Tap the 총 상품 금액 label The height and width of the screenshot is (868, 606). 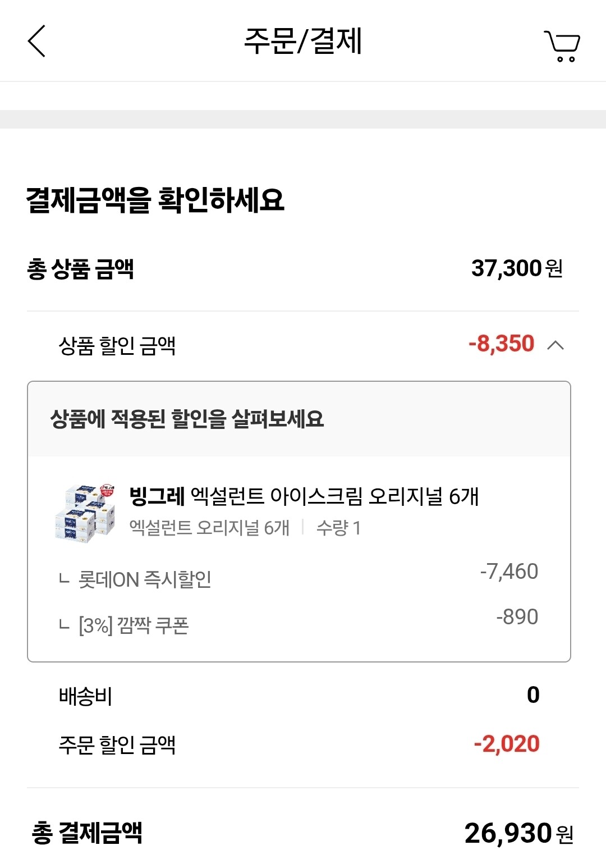(x=80, y=269)
